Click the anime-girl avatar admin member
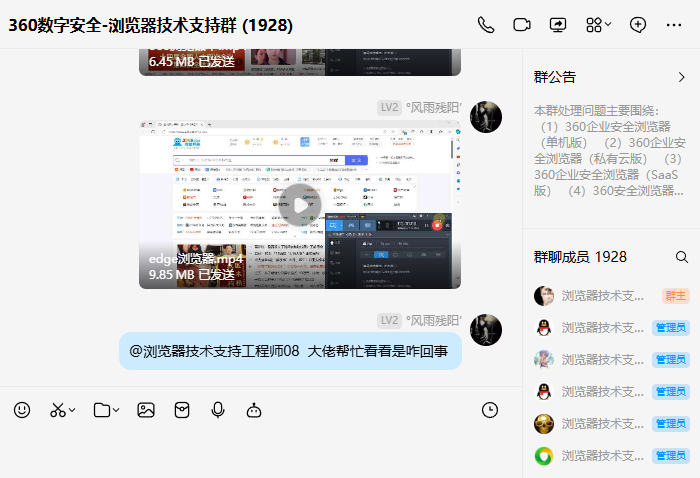This screenshot has height=478, width=700. click(x=544, y=360)
